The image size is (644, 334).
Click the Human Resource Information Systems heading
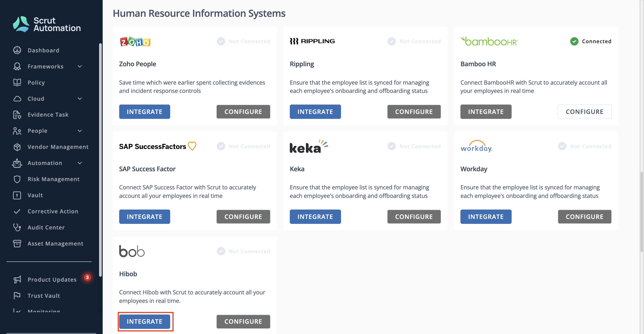pyautogui.click(x=199, y=13)
